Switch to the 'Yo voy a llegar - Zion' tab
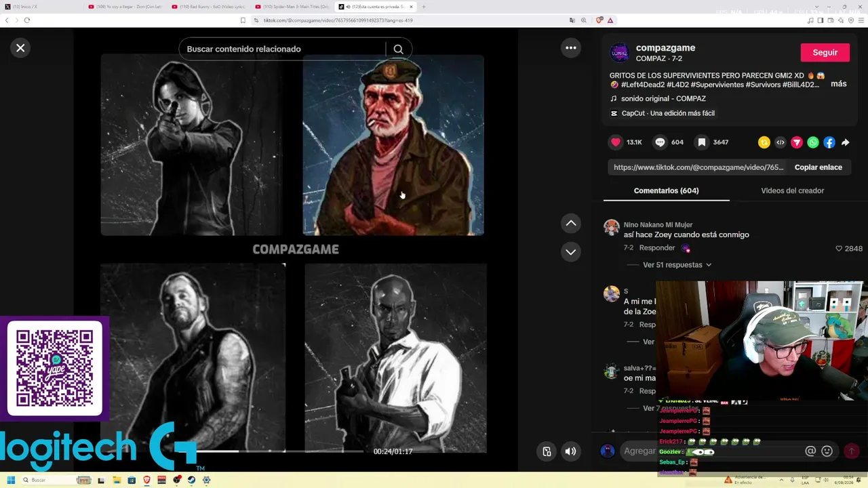Image resolution: width=868 pixels, height=488 pixels. pos(125,7)
